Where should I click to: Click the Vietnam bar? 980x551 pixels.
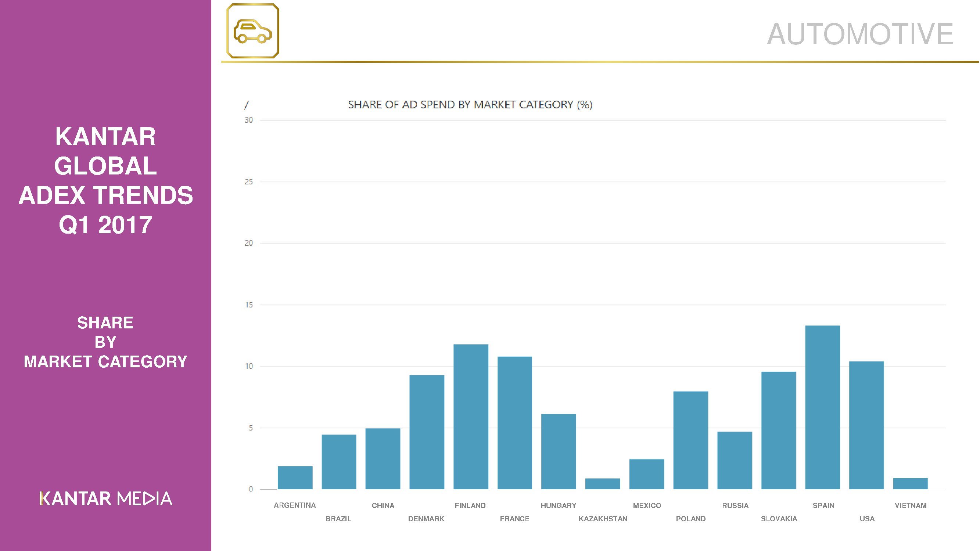911,484
